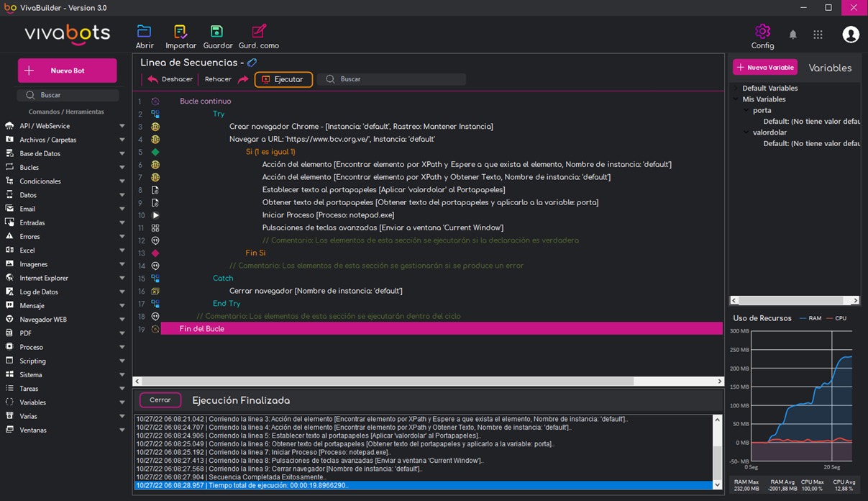Select the Tiempo total de ejecución log row
Image resolution: width=868 pixels, height=501 pixels.
click(x=424, y=485)
